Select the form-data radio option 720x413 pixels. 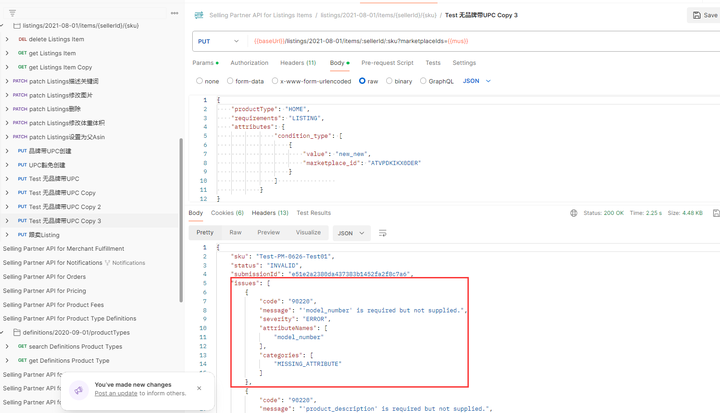tap(230, 81)
